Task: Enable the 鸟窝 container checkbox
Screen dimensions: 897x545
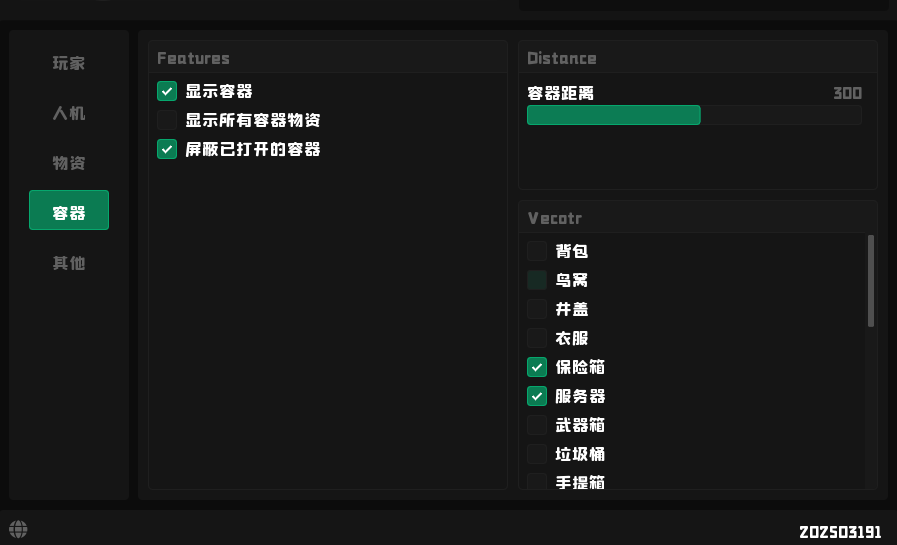Action: pyautogui.click(x=537, y=280)
